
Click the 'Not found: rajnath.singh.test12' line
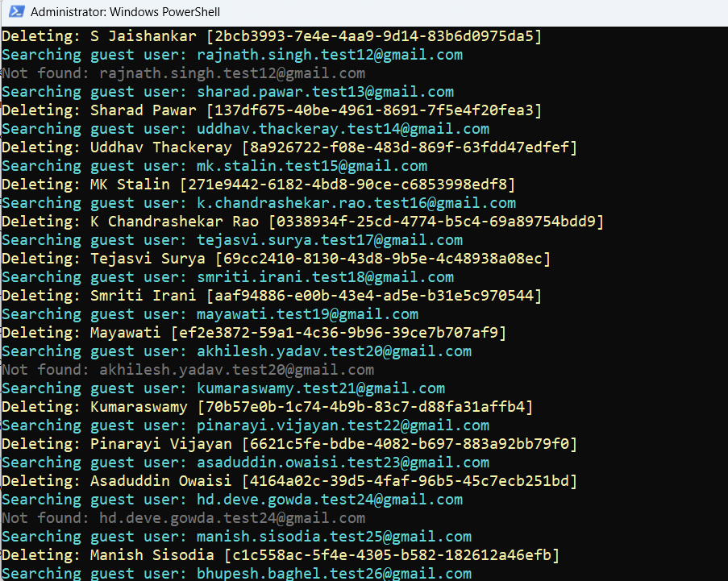[x=183, y=73]
